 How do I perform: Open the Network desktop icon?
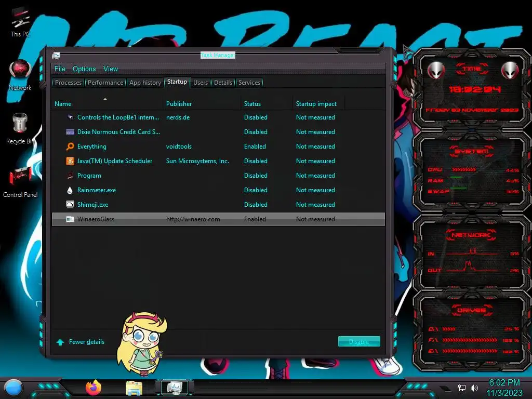tap(20, 75)
